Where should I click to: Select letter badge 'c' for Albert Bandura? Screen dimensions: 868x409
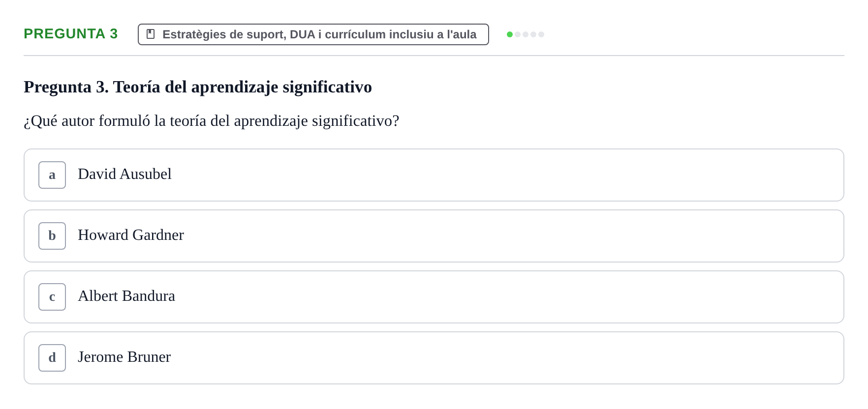[x=52, y=297]
